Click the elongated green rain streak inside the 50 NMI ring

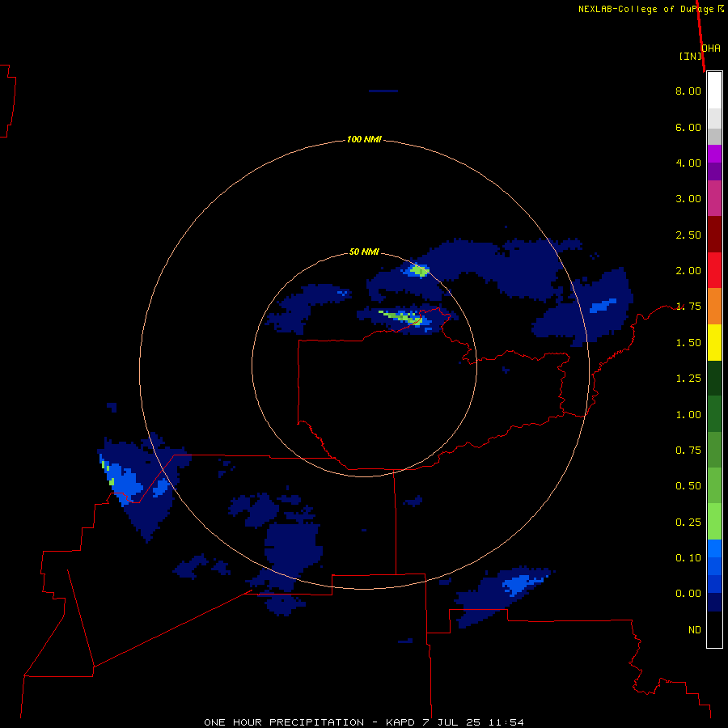coord(400,316)
